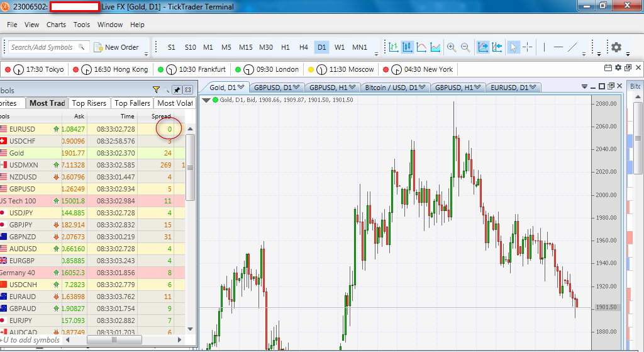Select the D1 timeframe button
The width and height of the screenshot is (644, 352).
(321, 47)
